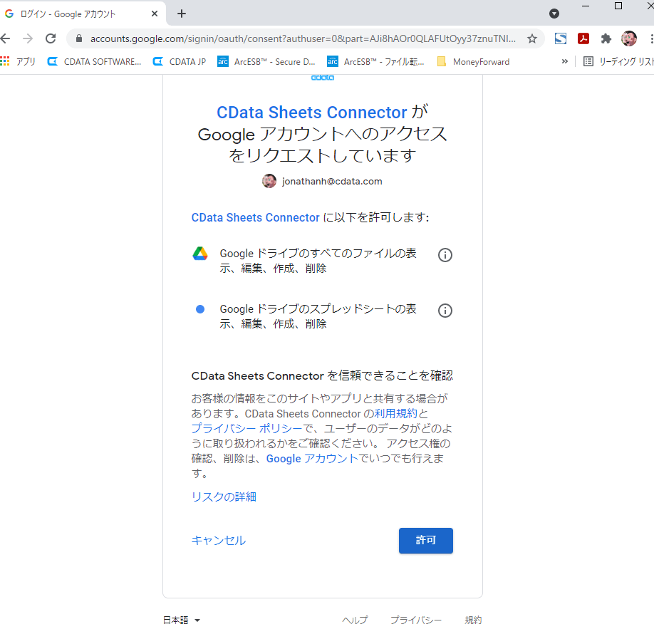Click the permission text Google ドライブのすべてのファイルの表示、編集、作成、削除
Image resolution: width=654 pixels, height=644 pixels.
click(318, 261)
